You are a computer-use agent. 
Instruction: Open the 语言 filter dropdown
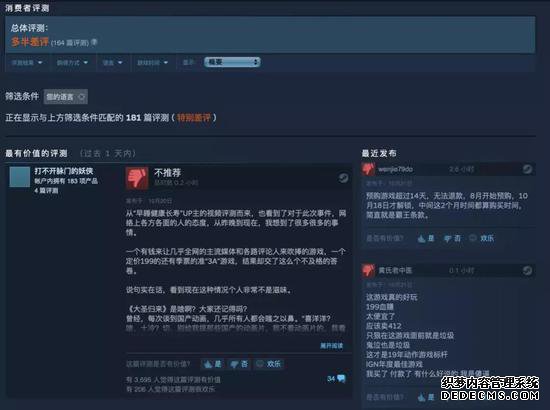coord(112,63)
